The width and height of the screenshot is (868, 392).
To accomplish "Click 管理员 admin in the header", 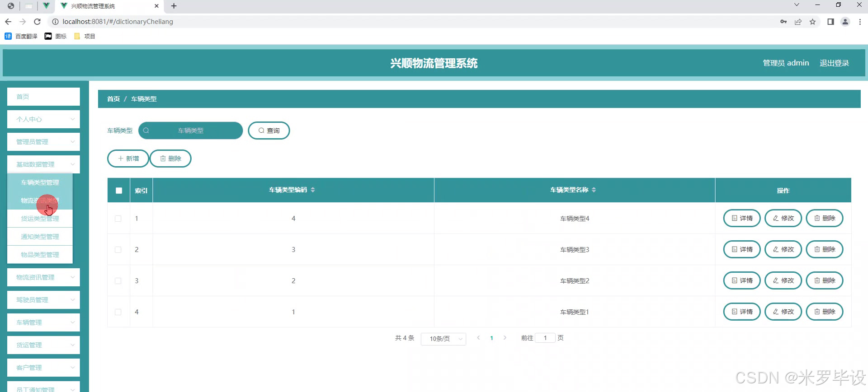I will click(786, 63).
